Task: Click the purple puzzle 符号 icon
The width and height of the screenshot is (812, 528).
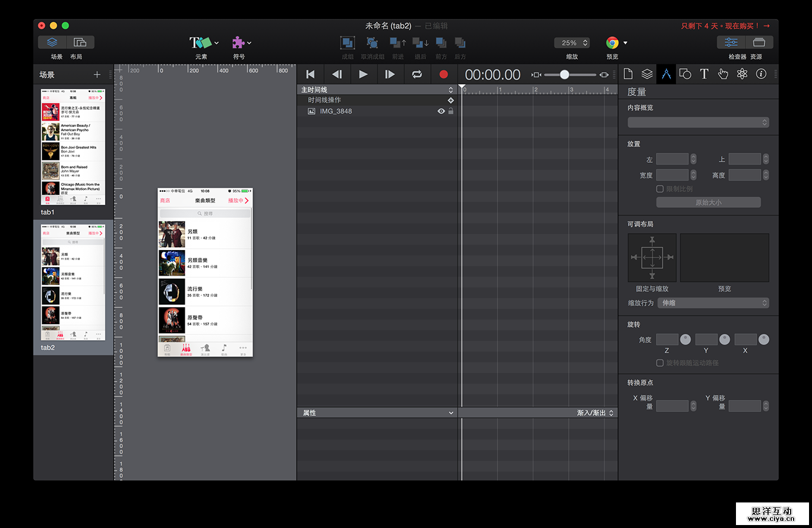Action: pos(238,43)
